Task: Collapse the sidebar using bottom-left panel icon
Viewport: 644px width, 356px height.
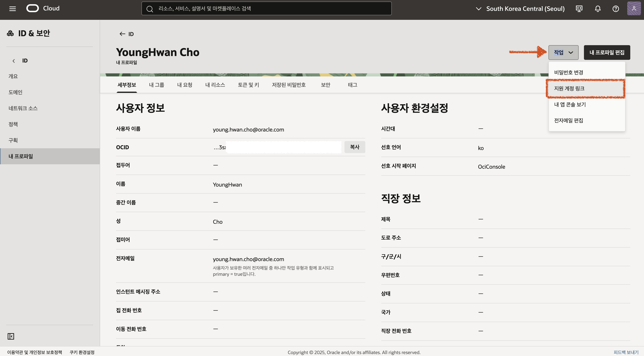Action: click(x=11, y=336)
